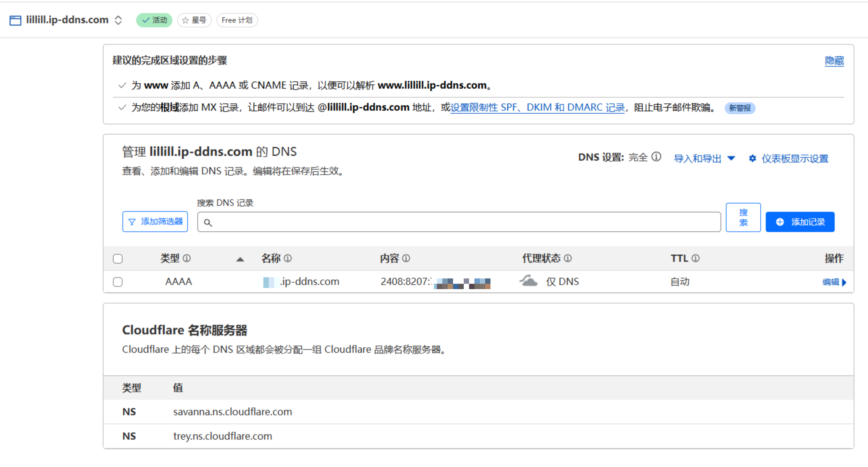Image resolution: width=868 pixels, height=467 pixels.
Task: Toggle the AAAA record row checkbox
Action: 118,282
